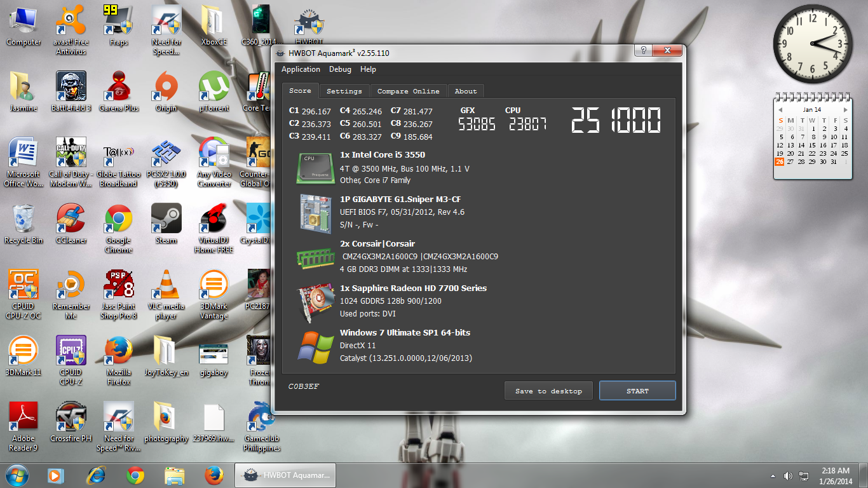
Task: Switch to the About tab
Action: (466, 91)
